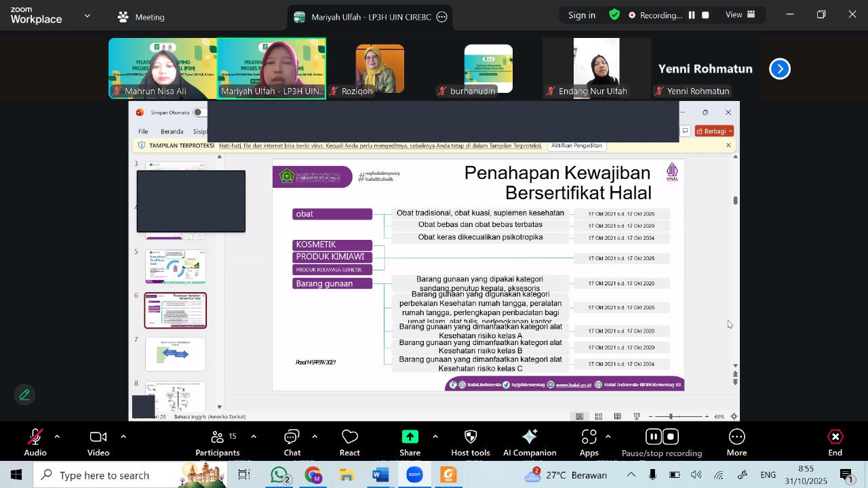Open Host tools shield icon
This screenshot has height=488, width=868.
point(471,437)
